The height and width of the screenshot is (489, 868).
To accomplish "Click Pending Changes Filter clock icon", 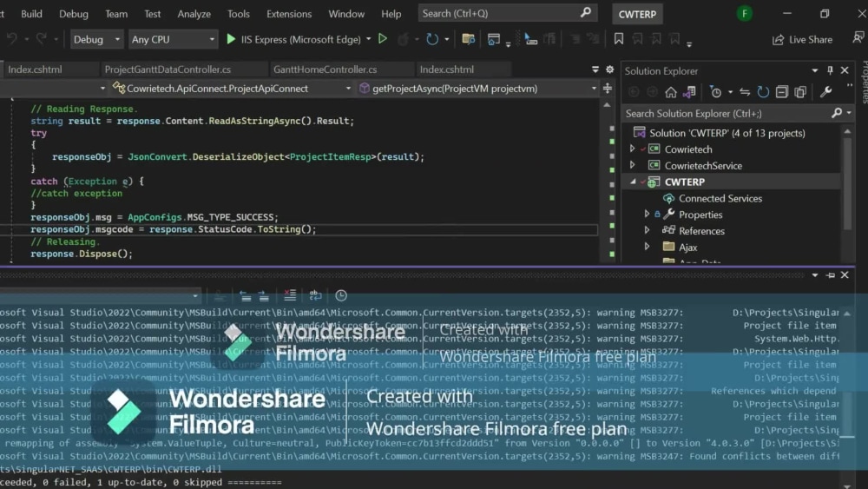I will tap(716, 92).
